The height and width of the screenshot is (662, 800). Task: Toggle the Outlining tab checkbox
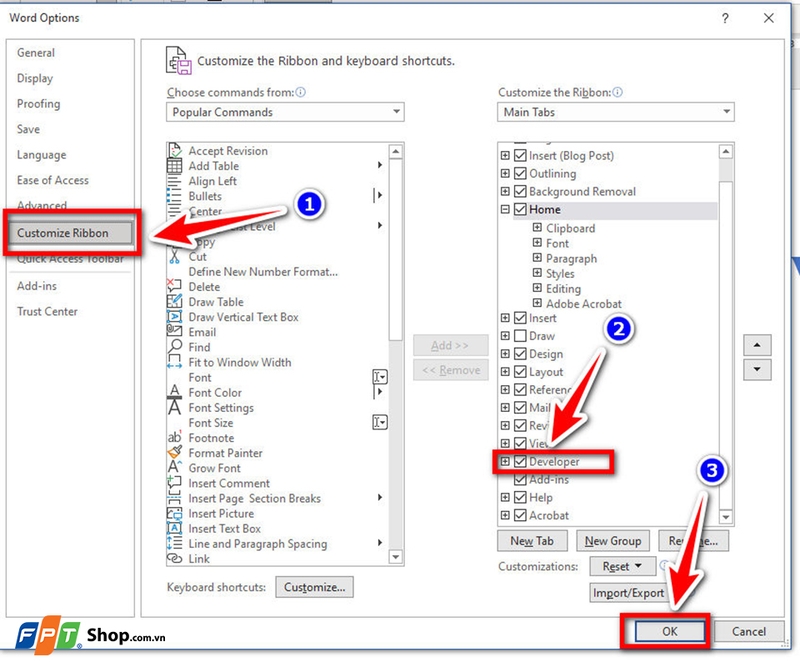(x=520, y=173)
